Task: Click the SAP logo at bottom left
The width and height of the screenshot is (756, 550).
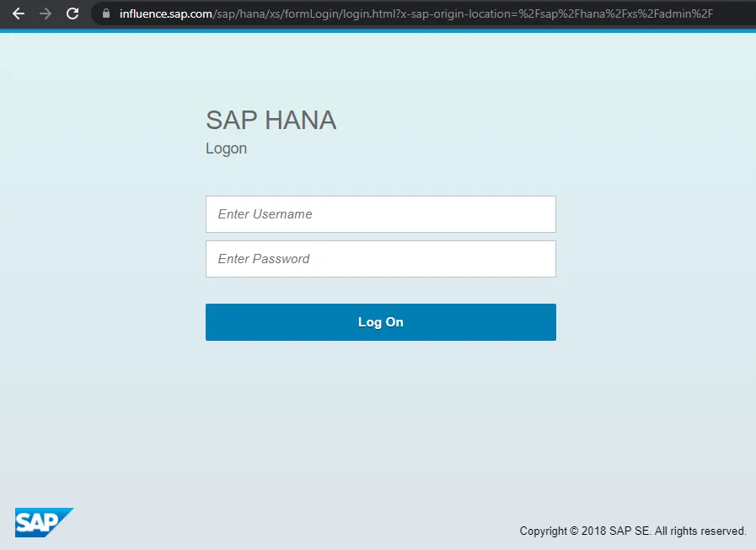Action: point(44,522)
